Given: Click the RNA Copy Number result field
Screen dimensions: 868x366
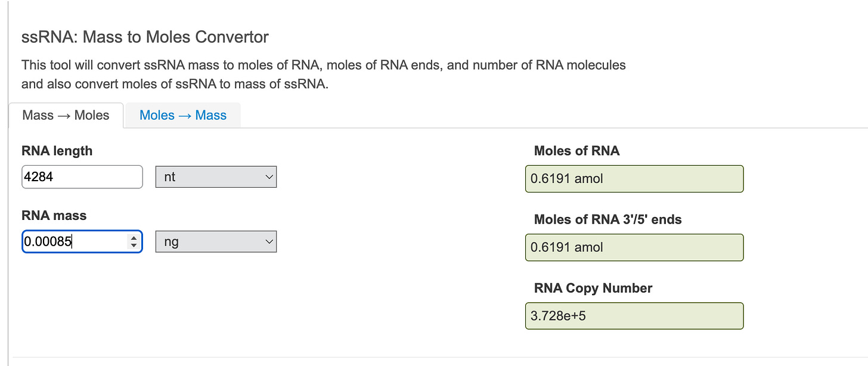Looking at the screenshot, I should point(634,316).
